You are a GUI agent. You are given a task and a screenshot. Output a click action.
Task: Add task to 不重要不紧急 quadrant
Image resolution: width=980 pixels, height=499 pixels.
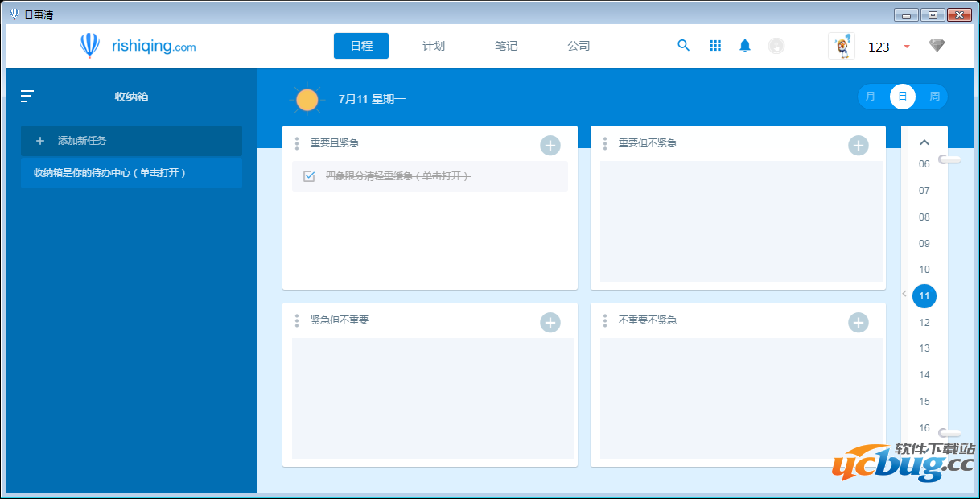(859, 323)
